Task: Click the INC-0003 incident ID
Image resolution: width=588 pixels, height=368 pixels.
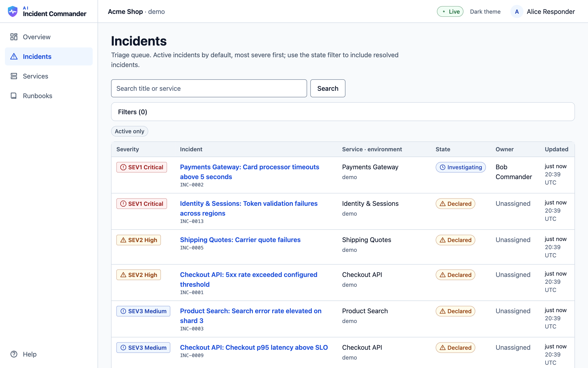Action: pyautogui.click(x=192, y=328)
